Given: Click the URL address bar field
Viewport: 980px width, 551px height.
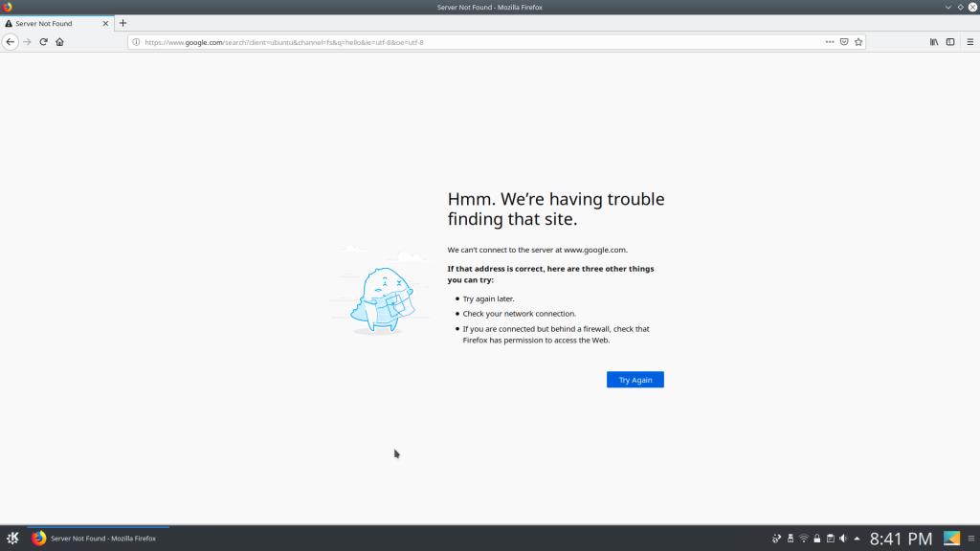Looking at the screenshot, I should [479, 42].
